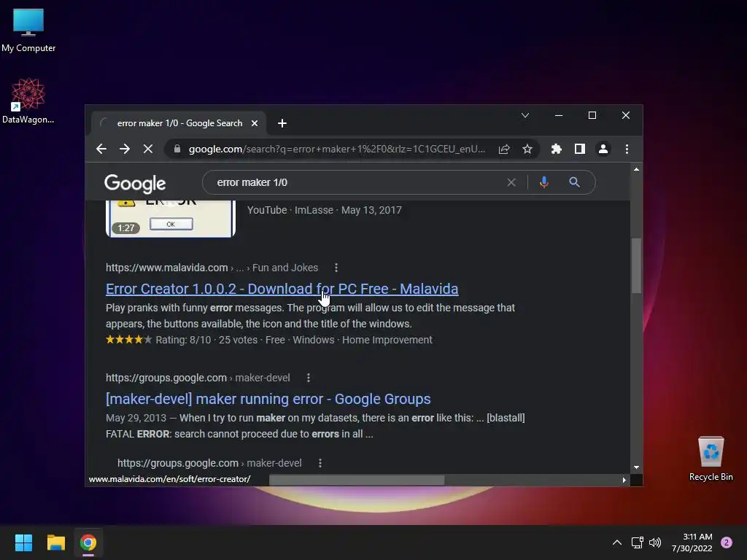Open the notification badge showing 2
Viewport: 747px width, 560px height.
pos(727,542)
